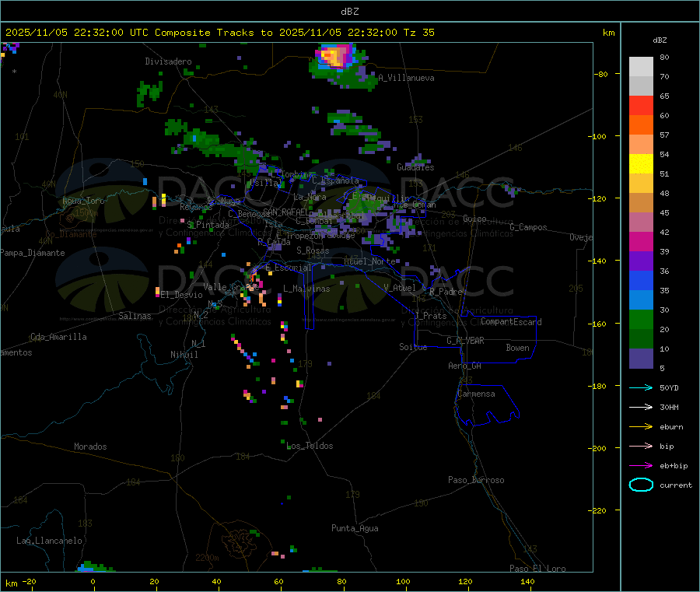Image resolution: width=700 pixels, height=592 pixels.
Task: Click the Morados map label
Action: (90, 447)
